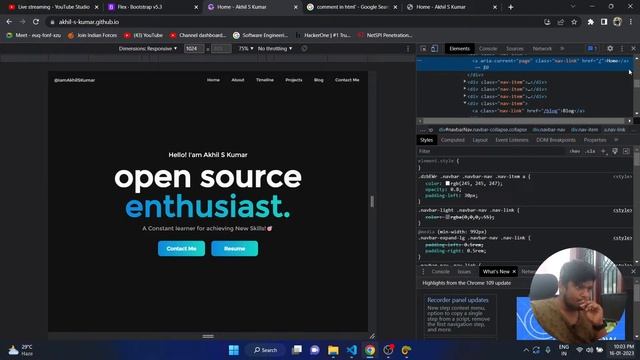Expand the third collapsed nav-item div
Image resolution: width=640 pixels, height=360 pixels.
click(464, 96)
